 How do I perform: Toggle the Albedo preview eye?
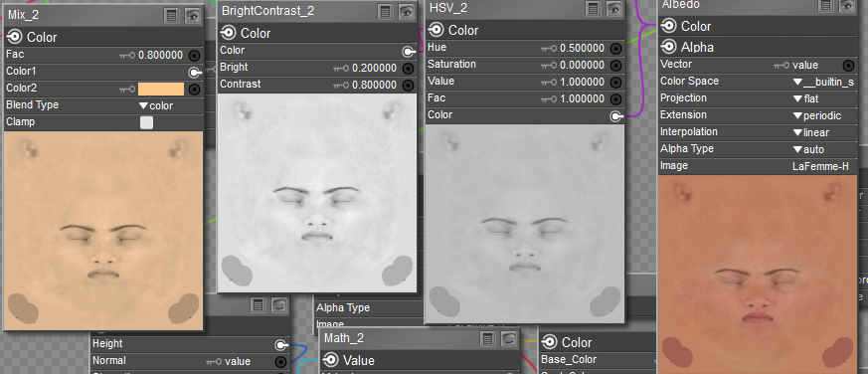(847, 5)
